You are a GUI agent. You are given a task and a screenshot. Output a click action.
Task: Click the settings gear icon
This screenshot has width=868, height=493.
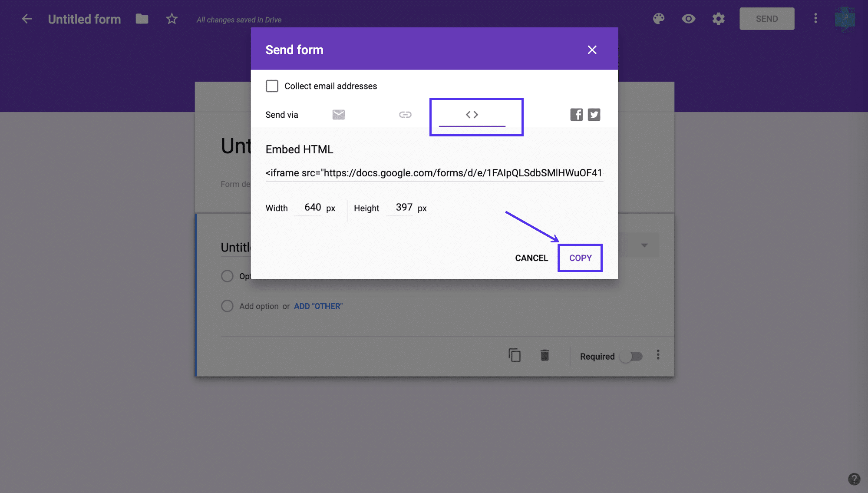tap(718, 19)
